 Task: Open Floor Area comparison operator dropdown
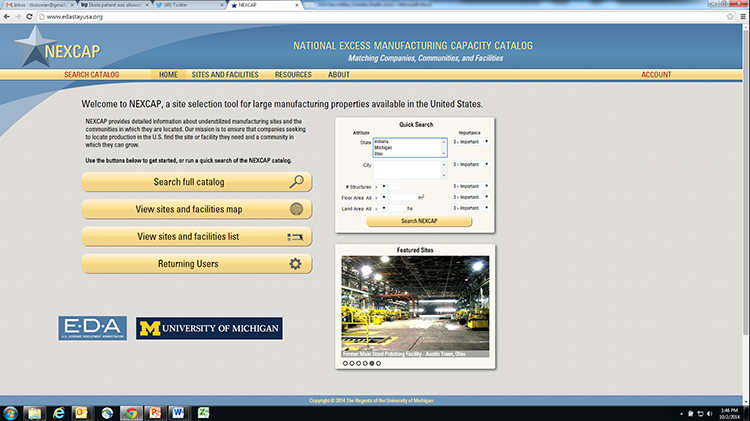pos(380,198)
